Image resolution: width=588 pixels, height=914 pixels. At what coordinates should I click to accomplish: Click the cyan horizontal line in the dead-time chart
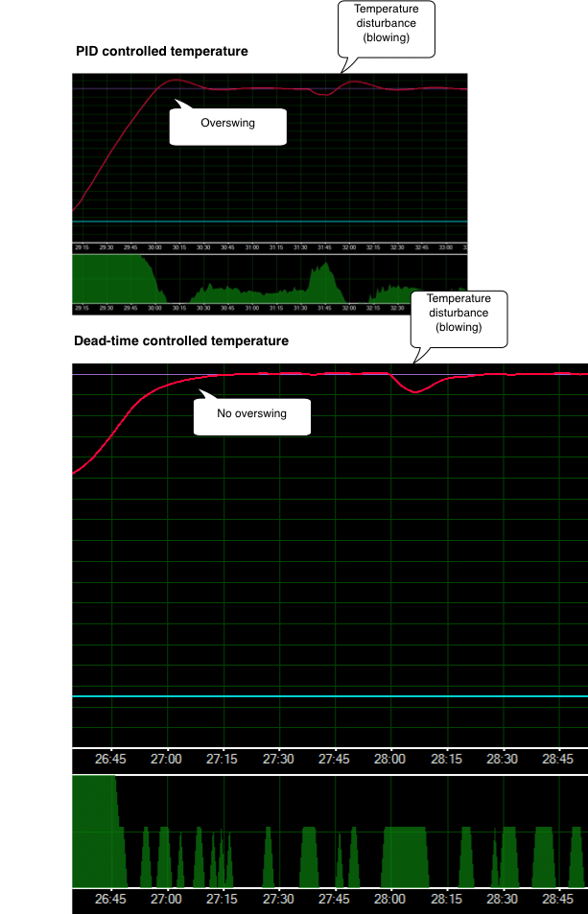326,696
